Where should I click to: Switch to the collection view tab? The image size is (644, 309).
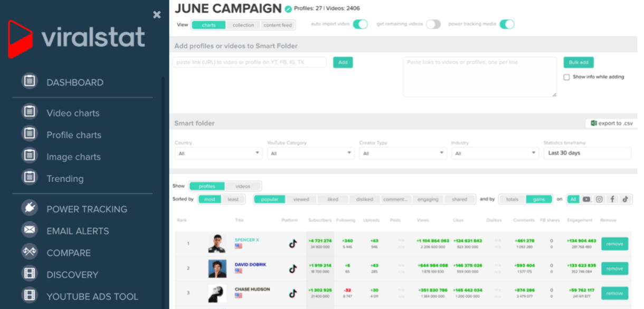pyautogui.click(x=243, y=25)
